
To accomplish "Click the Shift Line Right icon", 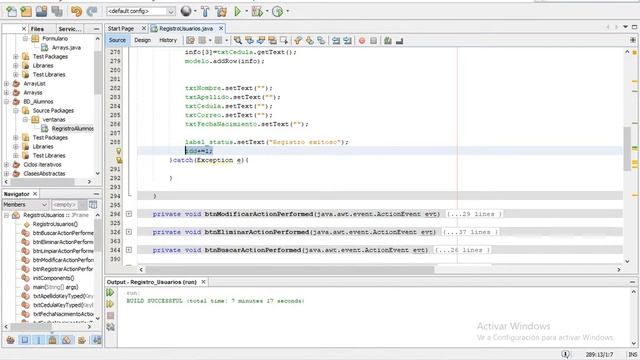I will [x=347, y=40].
